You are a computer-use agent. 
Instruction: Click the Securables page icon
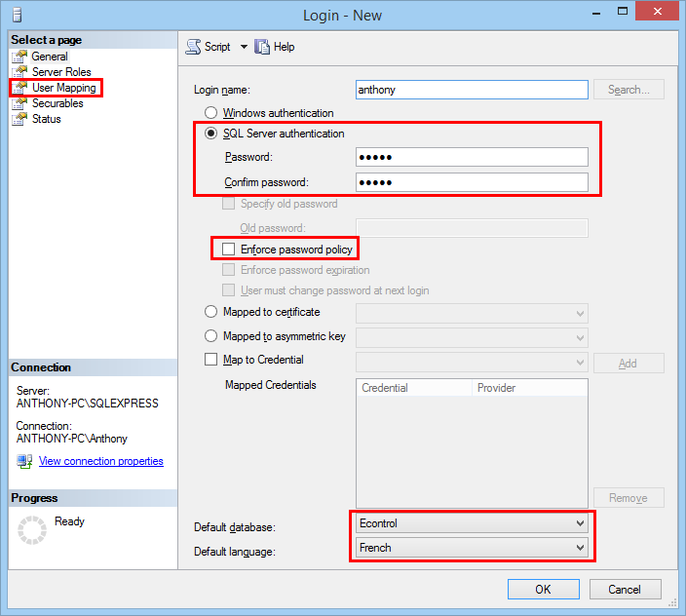(20, 103)
